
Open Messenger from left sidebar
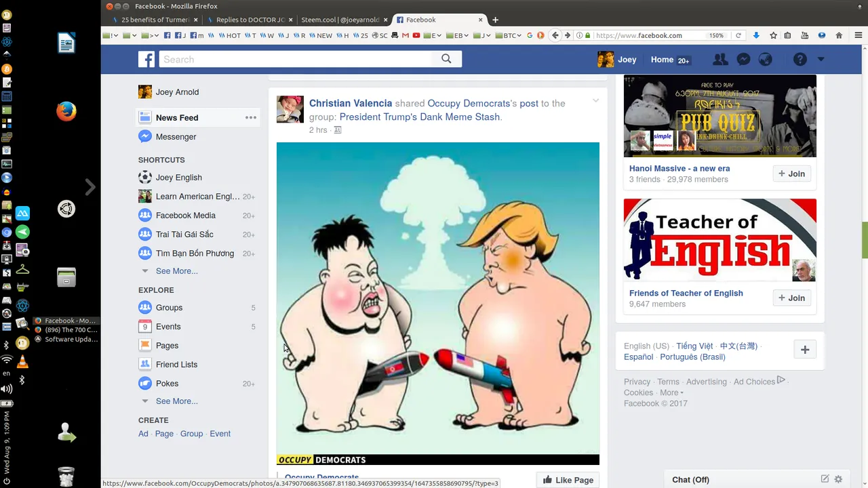176,136
